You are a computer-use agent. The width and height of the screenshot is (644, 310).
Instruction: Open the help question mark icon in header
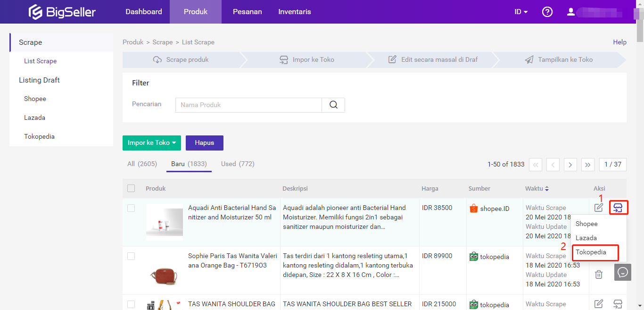click(x=547, y=12)
